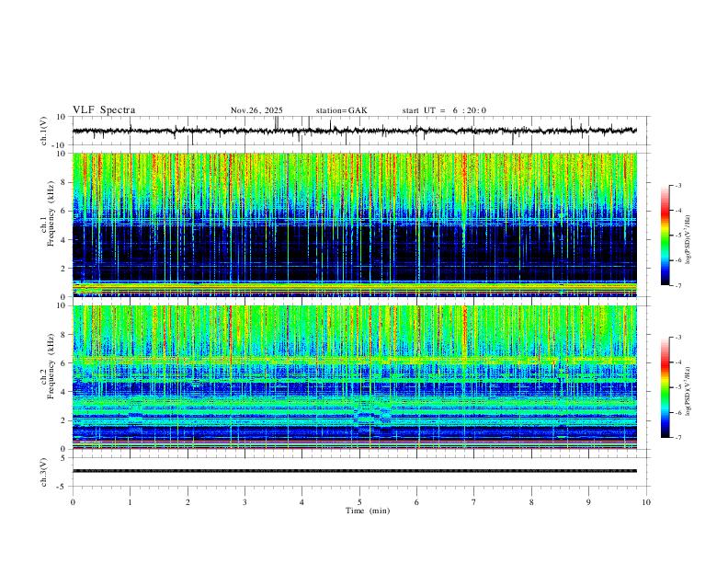Screen dimensions: 728x563
Task: Click the "-5" tick on ch.3(V) axis
Action: [x=62, y=487]
